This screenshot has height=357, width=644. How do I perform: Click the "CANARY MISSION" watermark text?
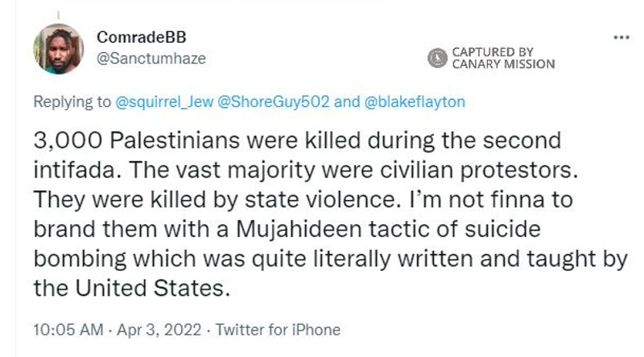tap(503, 64)
